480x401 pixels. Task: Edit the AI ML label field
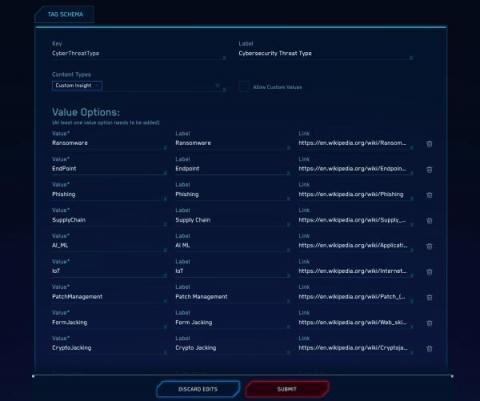pyautogui.click(x=233, y=245)
